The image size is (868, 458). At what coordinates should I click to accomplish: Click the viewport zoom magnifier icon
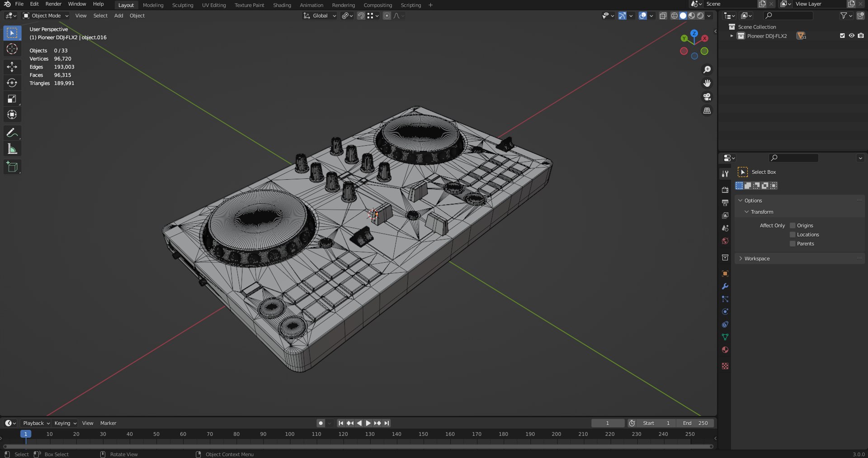coord(707,69)
